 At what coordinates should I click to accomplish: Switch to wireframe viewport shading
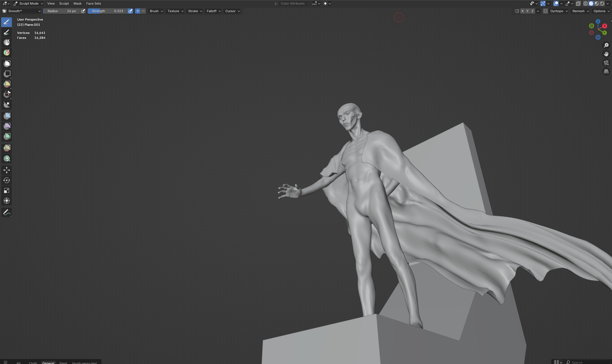585,3
